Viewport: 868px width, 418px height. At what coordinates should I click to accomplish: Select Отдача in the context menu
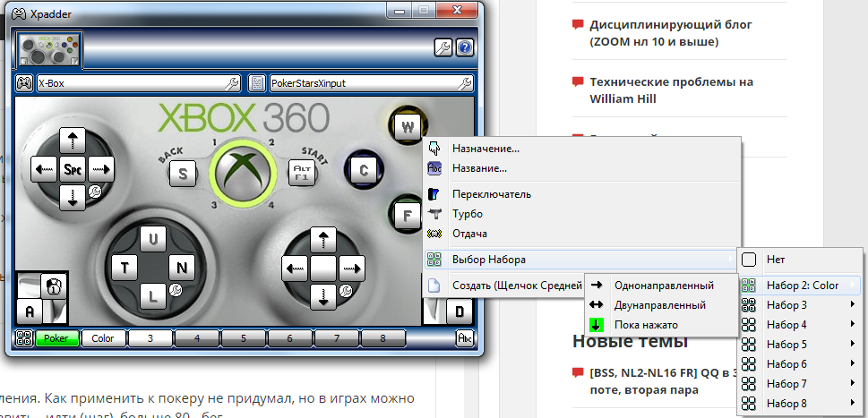[582, 234]
